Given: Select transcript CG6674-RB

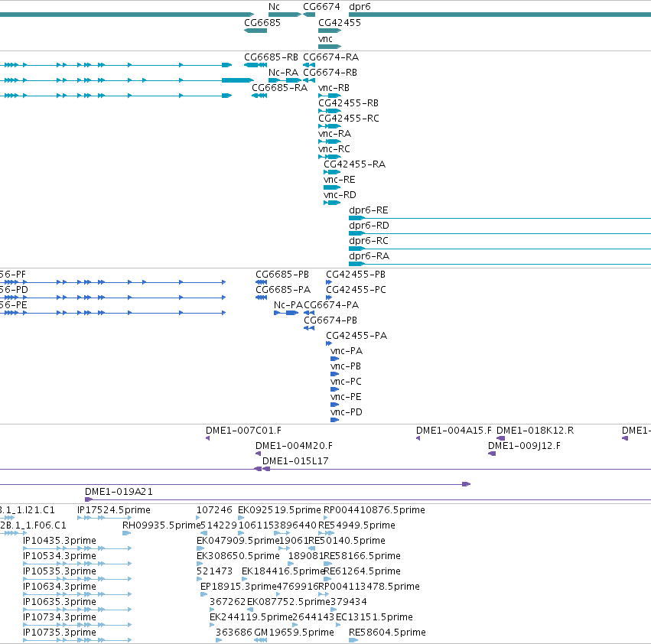Looking at the screenshot, I should (x=330, y=72).
